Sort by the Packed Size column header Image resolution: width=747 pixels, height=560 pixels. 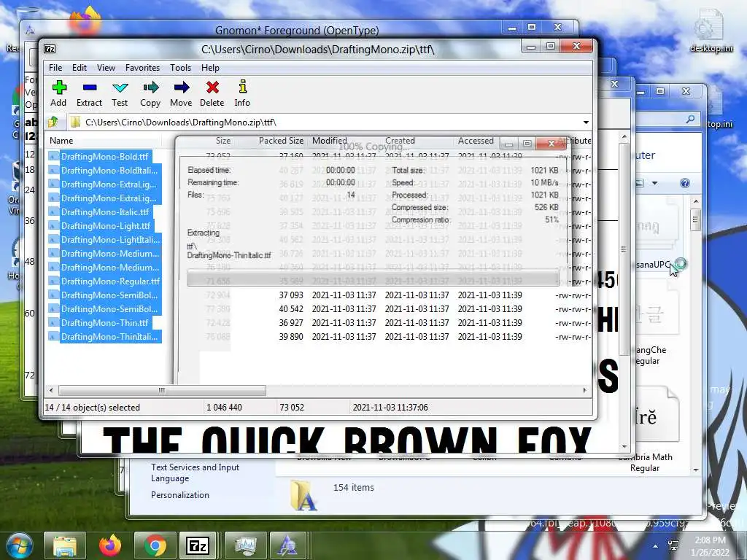281,141
